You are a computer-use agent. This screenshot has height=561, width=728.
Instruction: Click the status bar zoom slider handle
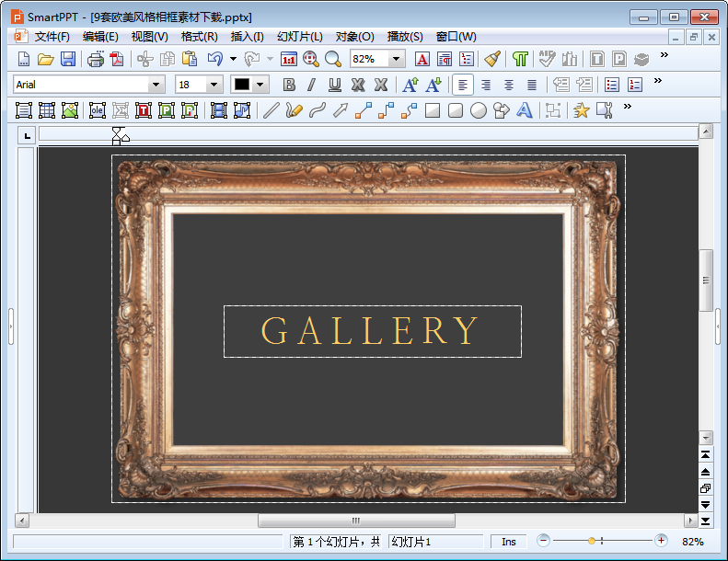[591, 541]
